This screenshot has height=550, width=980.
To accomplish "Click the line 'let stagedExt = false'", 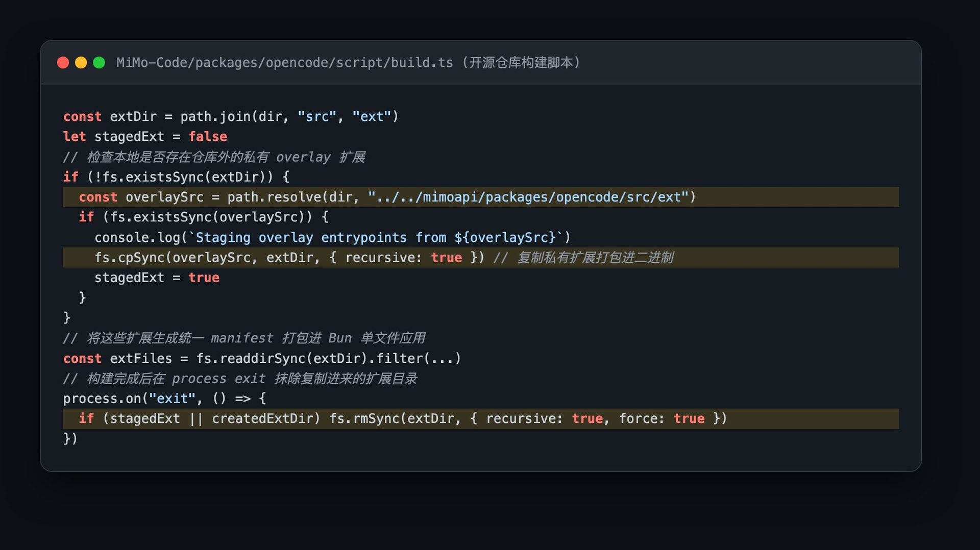I will 145,137.
